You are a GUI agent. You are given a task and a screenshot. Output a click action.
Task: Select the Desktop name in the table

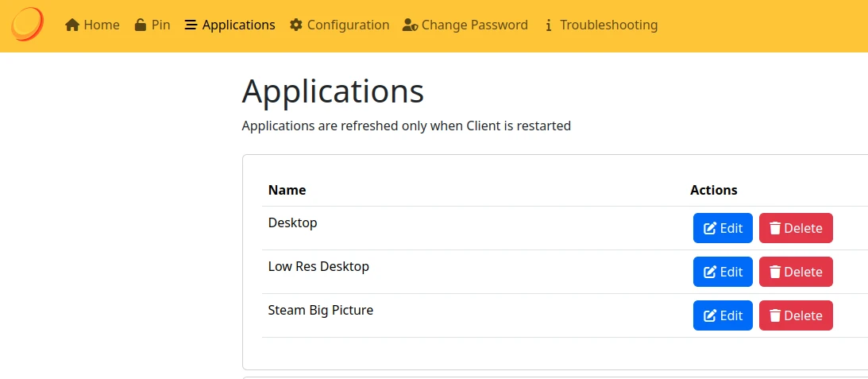(292, 223)
